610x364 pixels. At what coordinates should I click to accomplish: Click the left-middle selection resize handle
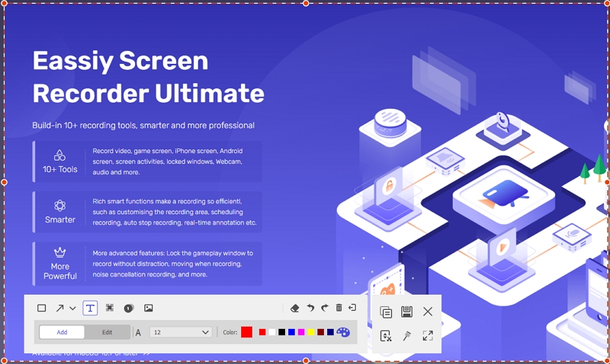(x=4, y=182)
